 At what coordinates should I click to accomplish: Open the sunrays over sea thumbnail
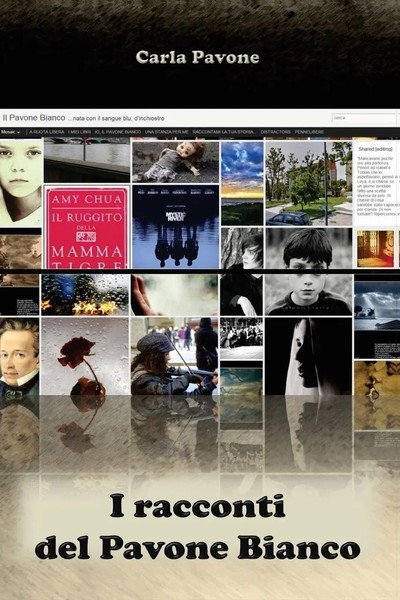tap(377, 305)
